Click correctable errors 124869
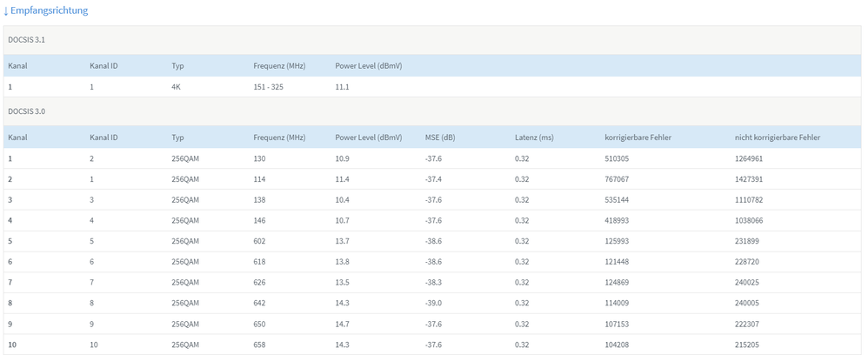The width and height of the screenshot is (868, 355). [617, 283]
